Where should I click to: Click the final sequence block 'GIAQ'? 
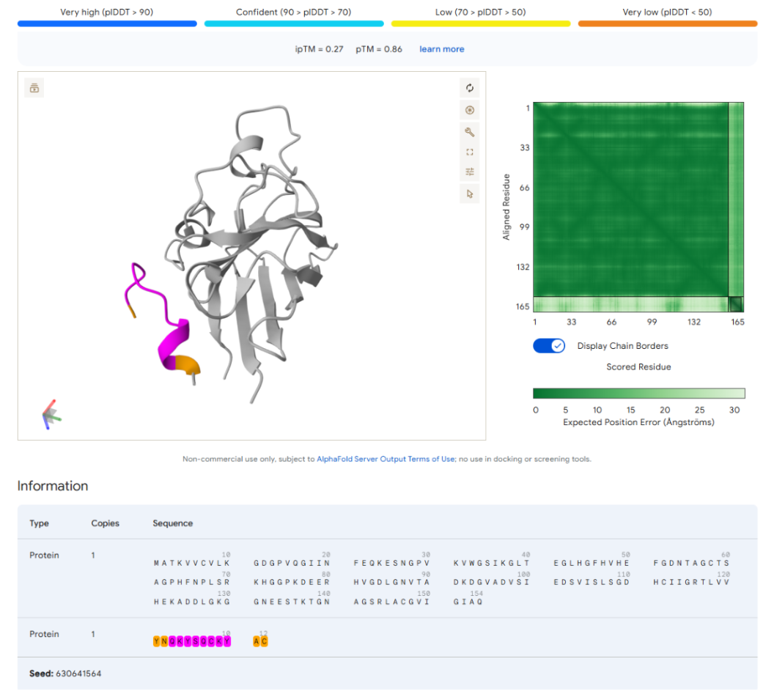pyautogui.click(x=468, y=602)
